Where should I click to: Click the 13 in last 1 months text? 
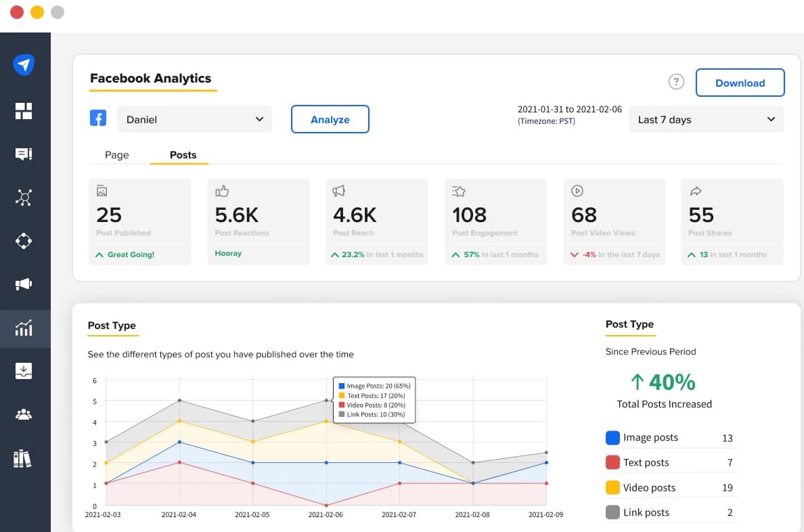(x=733, y=254)
